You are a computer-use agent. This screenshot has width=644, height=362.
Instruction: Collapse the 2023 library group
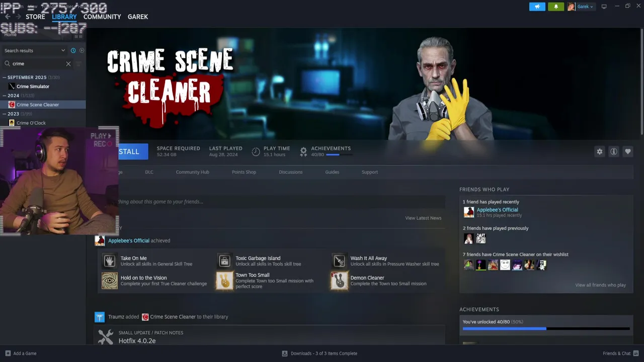click(x=4, y=114)
